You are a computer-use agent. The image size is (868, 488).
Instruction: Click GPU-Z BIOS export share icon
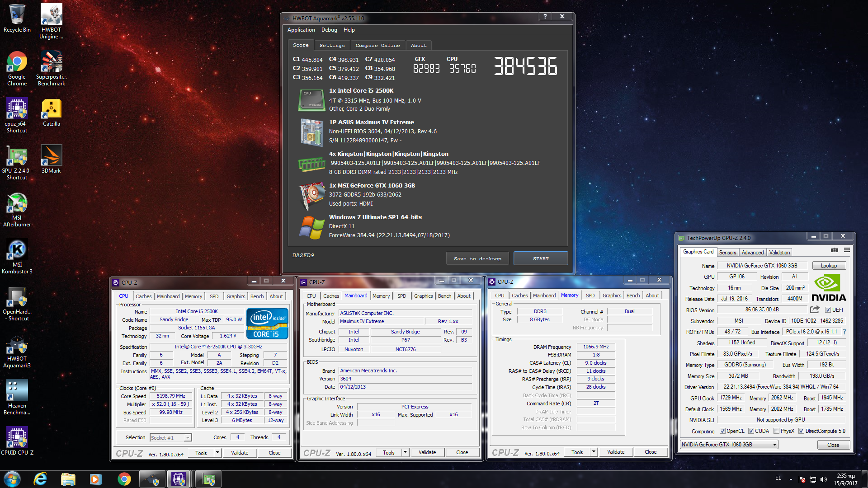(815, 310)
